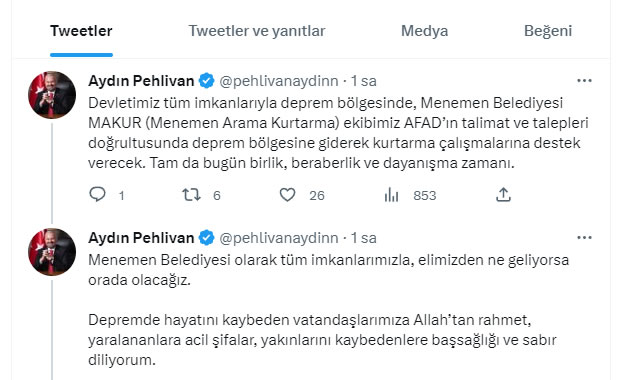Click Aydın Pehlivan name on first tweet
Viewport: 641px width, 380px height.
(141, 81)
